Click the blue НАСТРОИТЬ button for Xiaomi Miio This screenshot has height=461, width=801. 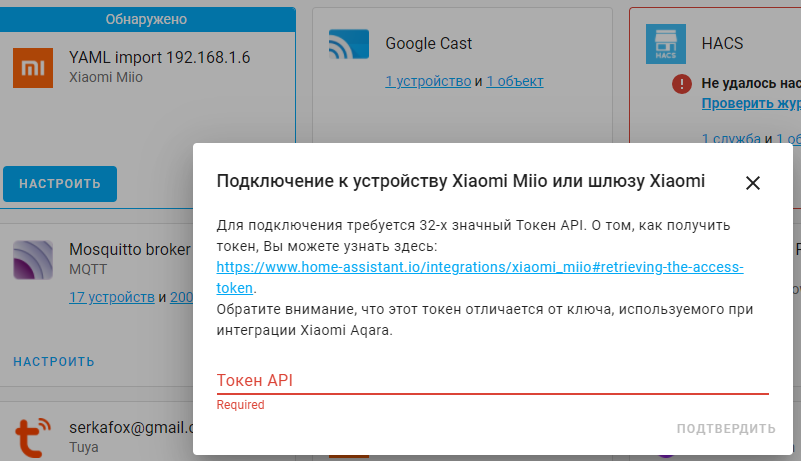coord(60,184)
